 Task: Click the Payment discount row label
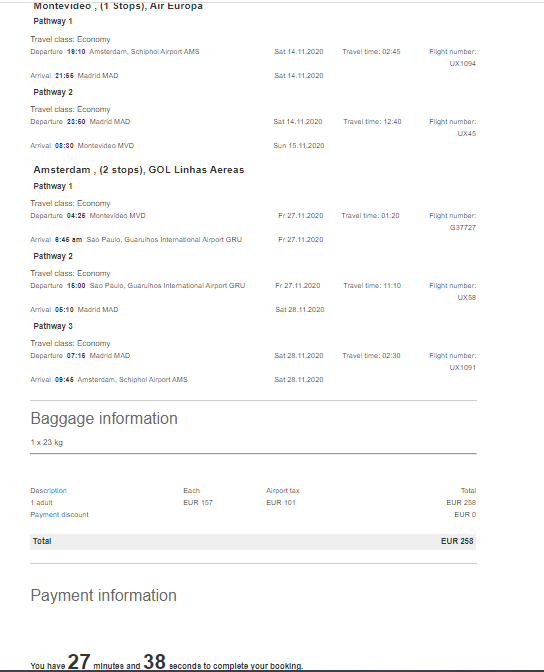tap(60, 514)
